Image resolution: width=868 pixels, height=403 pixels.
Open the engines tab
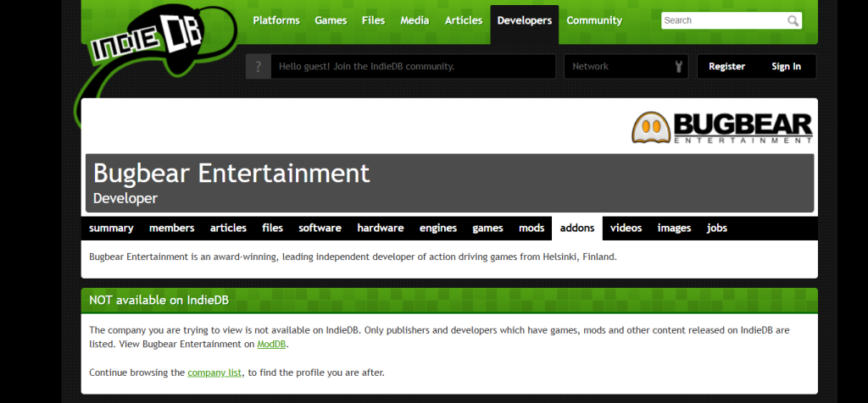point(437,228)
